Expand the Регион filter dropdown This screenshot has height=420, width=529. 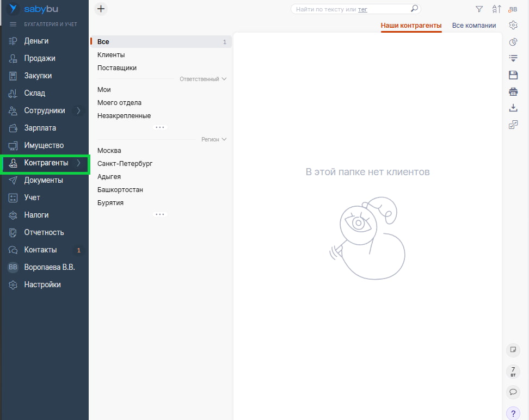tap(214, 140)
